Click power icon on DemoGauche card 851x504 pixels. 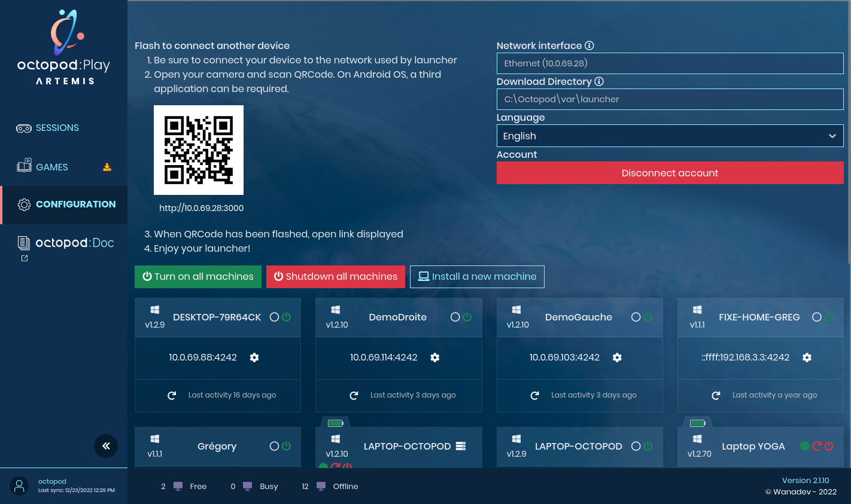point(648,317)
